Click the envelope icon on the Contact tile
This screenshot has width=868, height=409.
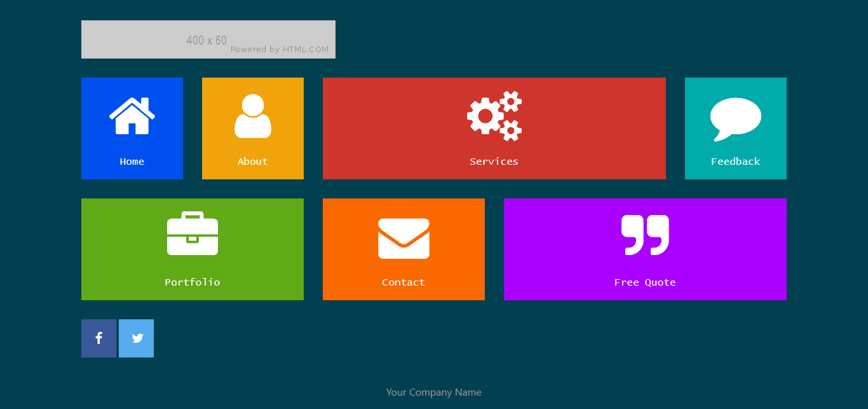[x=403, y=238]
